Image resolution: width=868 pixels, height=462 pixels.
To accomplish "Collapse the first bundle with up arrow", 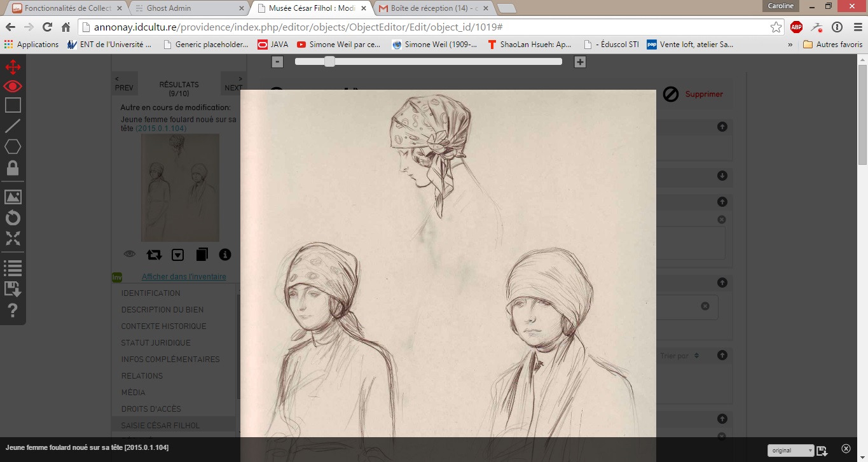I will point(722,127).
